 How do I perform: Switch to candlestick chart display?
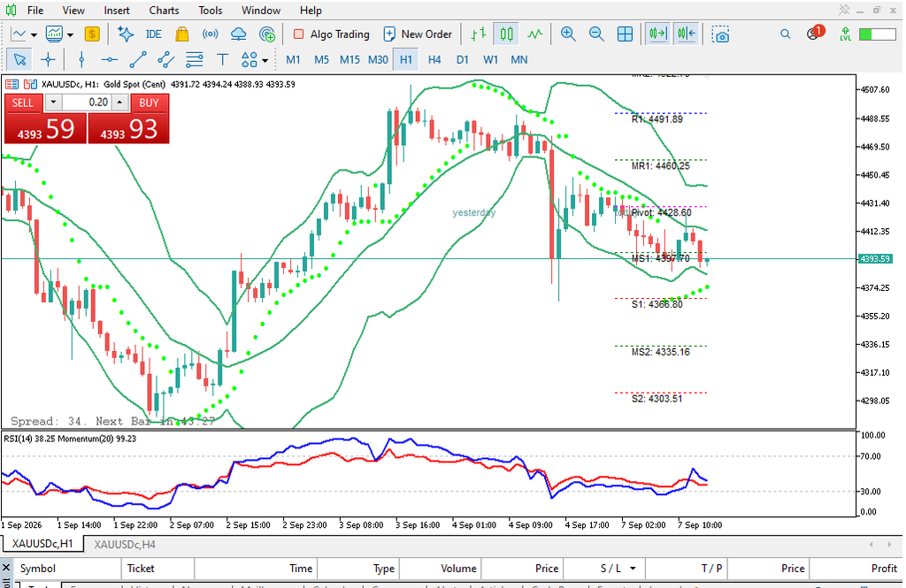[x=507, y=34]
